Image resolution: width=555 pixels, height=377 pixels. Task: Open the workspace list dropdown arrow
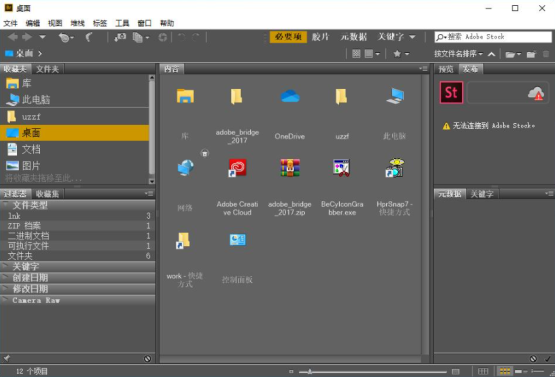pyautogui.click(x=412, y=37)
